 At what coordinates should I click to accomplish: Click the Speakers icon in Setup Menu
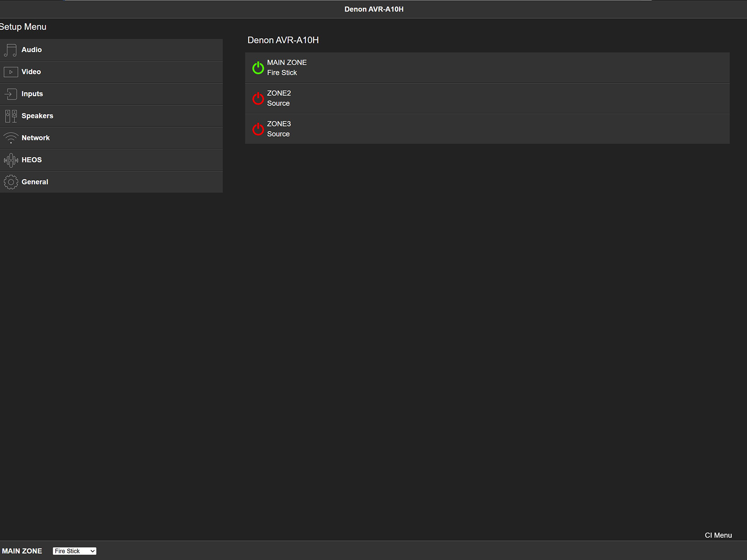click(x=11, y=116)
